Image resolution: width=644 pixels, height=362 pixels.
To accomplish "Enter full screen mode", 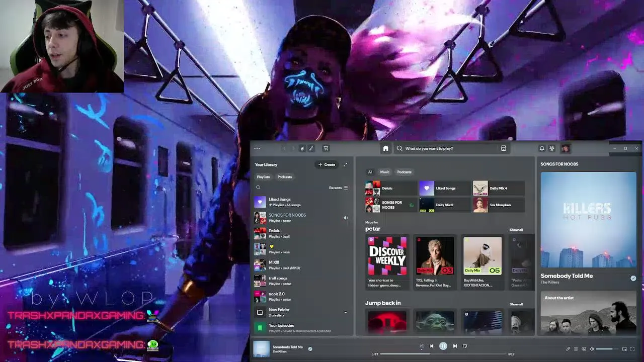I will click(x=632, y=349).
